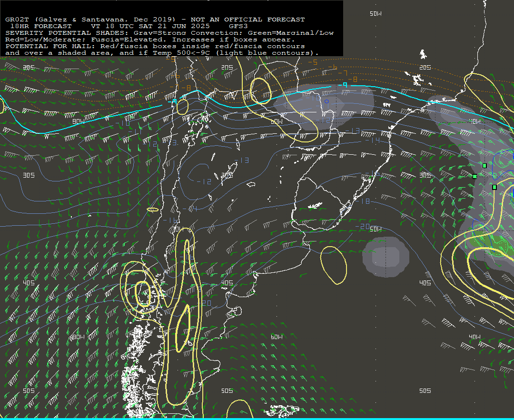
Task: Click the topmost green square hail marker
Action: click(485, 166)
